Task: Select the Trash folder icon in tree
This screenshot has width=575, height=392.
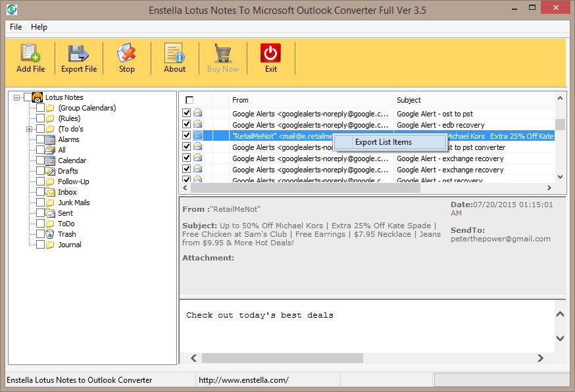Action: [x=50, y=234]
